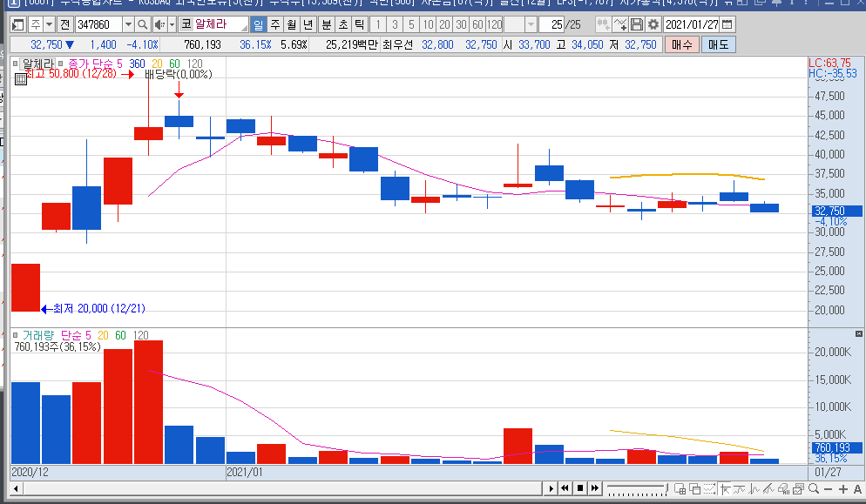This screenshot has width=866, height=504.
Task: Click the stock code input field 347860
Action: coord(98,24)
